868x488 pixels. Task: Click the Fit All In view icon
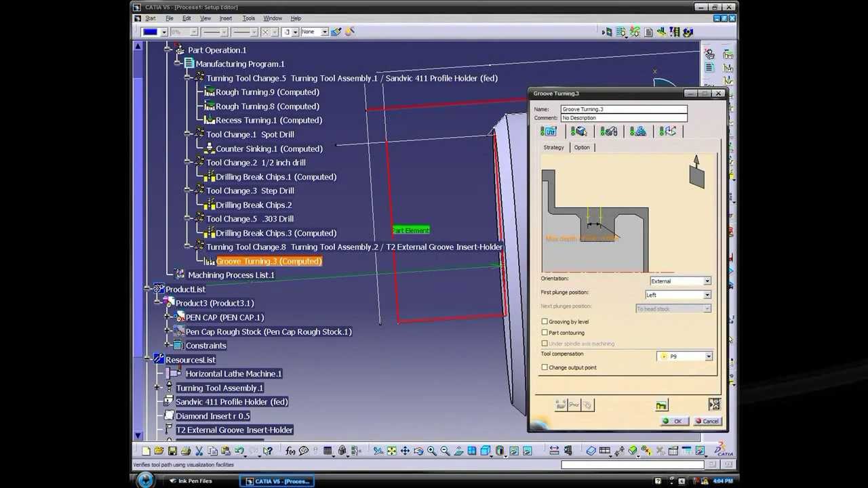(x=392, y=451)
